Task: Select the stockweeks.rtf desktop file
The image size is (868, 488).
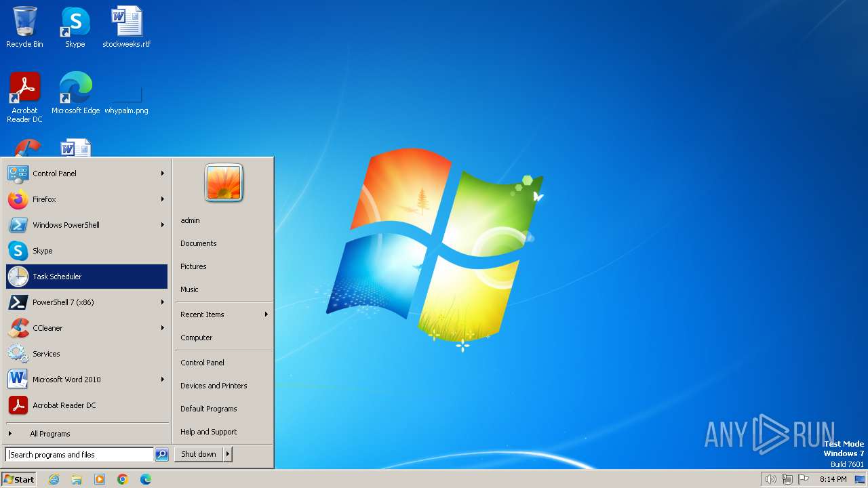Action: tap(127, 27)
